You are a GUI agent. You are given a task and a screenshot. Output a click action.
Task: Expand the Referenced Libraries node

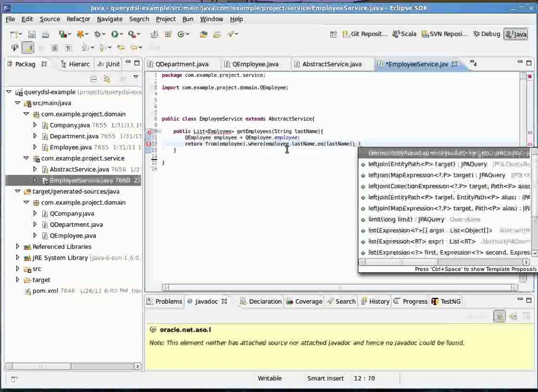pyautogui.click(x=17, y=246)
